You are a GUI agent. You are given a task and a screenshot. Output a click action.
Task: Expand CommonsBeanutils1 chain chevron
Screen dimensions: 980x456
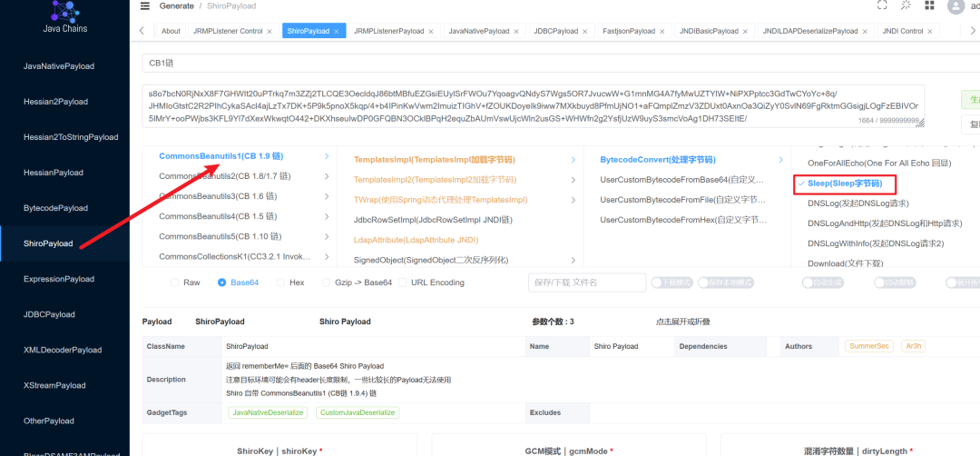(327, 156)
